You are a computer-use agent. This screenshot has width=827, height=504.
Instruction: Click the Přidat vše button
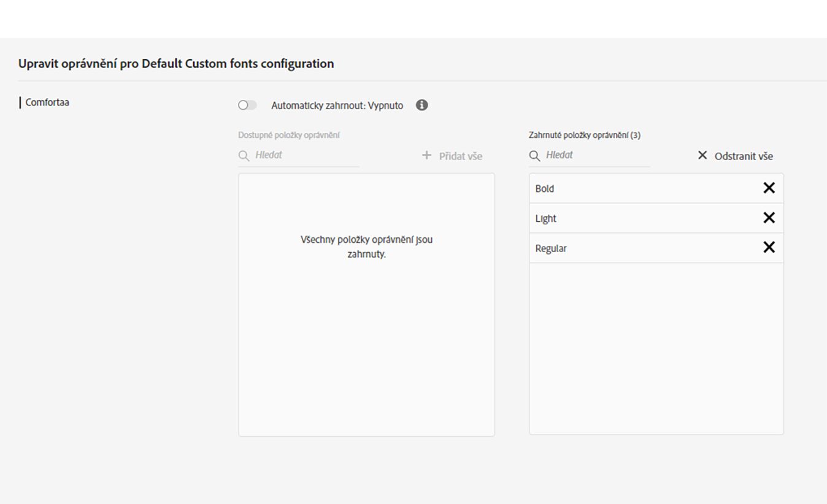coord(452,156)
